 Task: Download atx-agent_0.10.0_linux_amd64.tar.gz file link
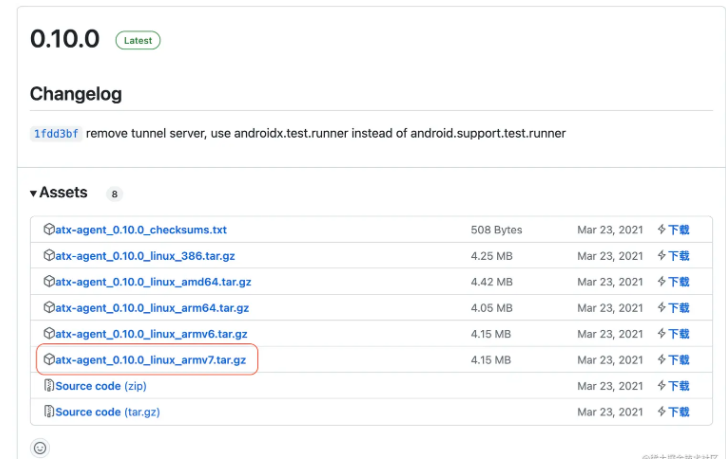click(153, 282)
